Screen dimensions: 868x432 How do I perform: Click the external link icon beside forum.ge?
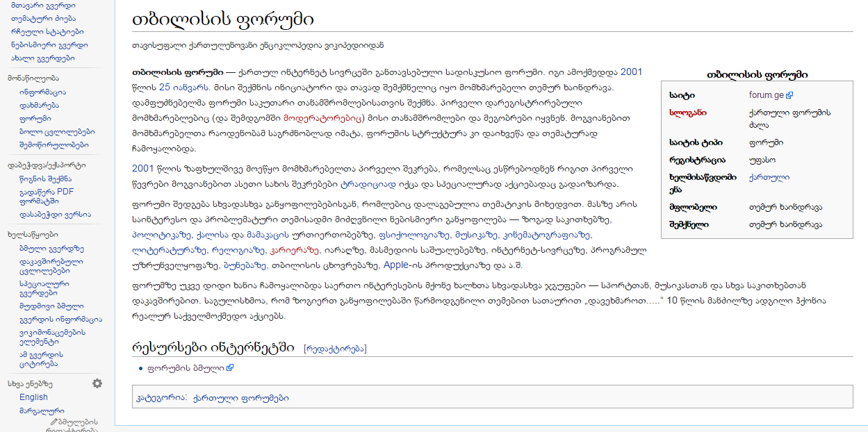(789, 94)
